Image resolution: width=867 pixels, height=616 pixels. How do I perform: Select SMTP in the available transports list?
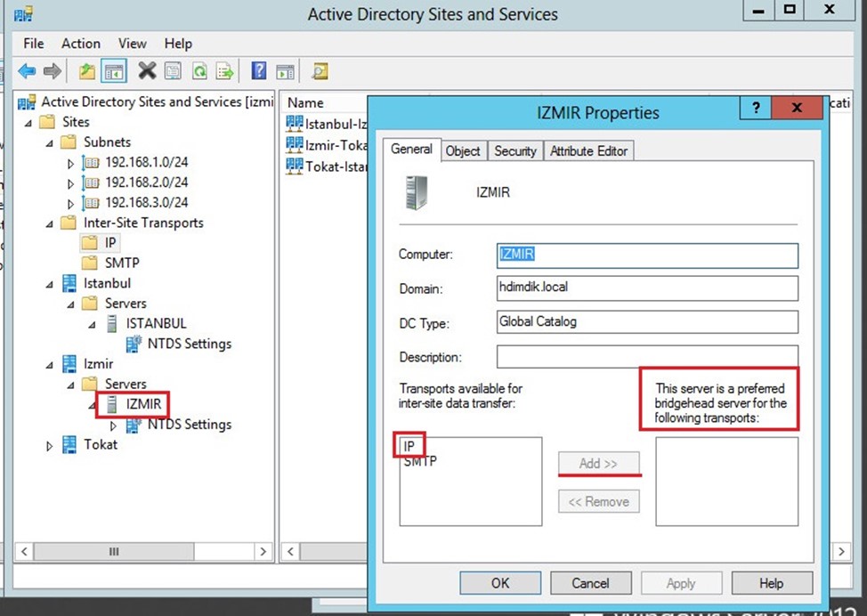point(420,461)
